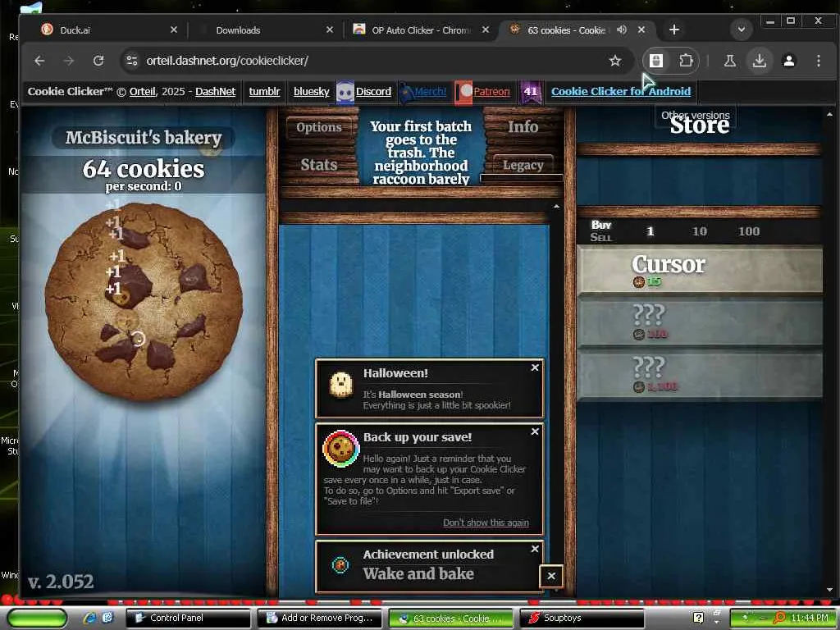Screen dimensions: 840x630
Task: Open the Orteil link
Action: (143, 92)
